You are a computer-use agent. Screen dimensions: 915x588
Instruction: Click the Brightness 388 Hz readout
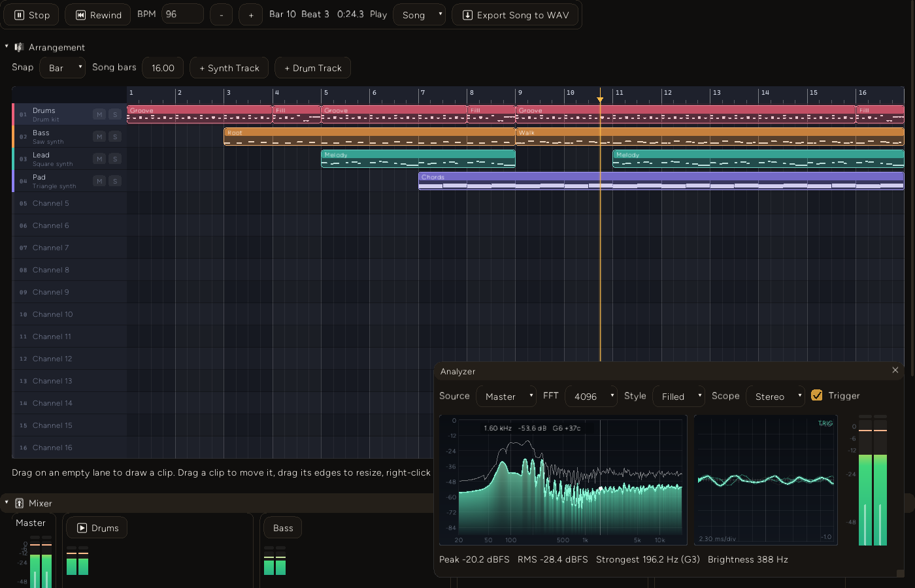coord(748,559)
